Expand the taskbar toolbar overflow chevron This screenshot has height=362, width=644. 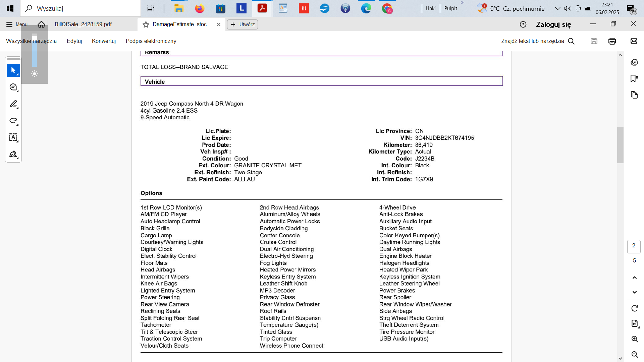point(463,3)
